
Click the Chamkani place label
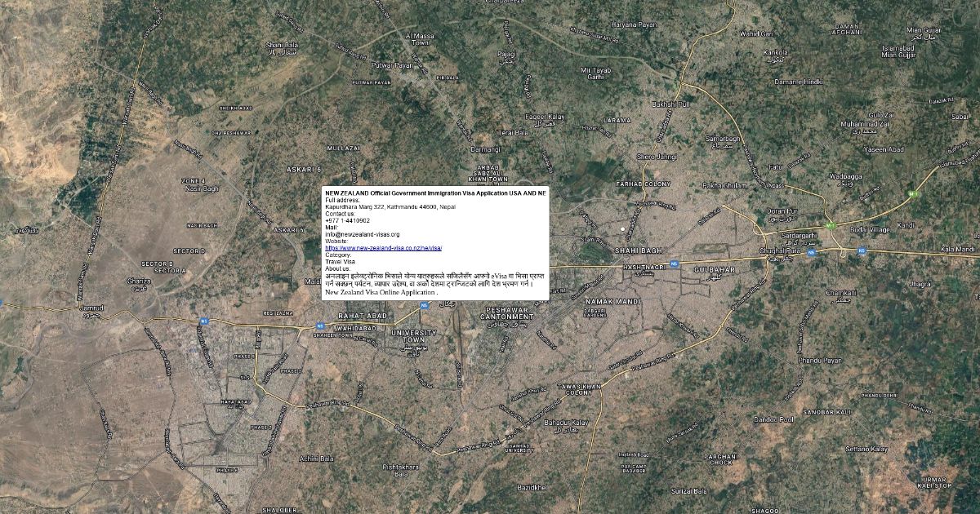839,292
